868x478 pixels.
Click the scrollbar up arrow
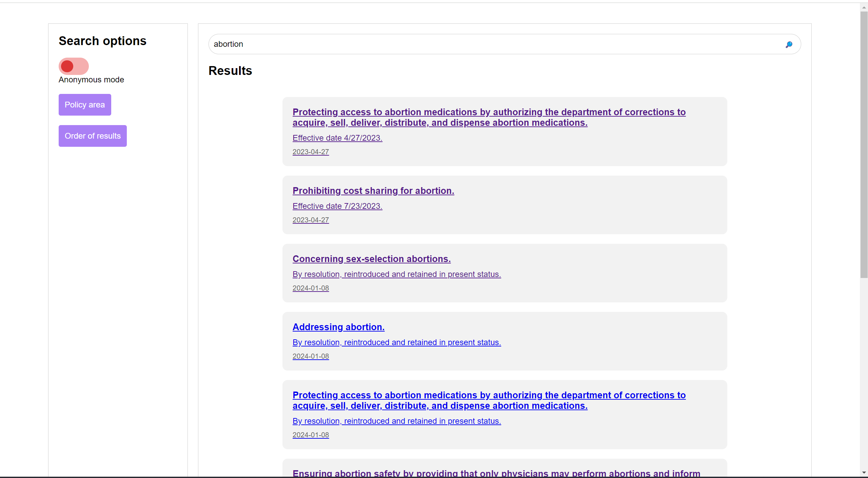pyautogui.click(x=864, y=7)
